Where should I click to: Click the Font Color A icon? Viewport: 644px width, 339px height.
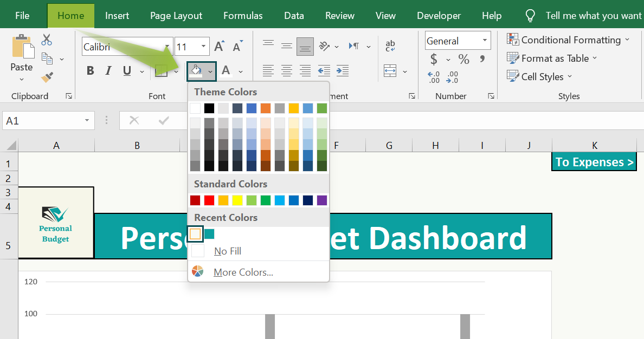coord(226,70)
